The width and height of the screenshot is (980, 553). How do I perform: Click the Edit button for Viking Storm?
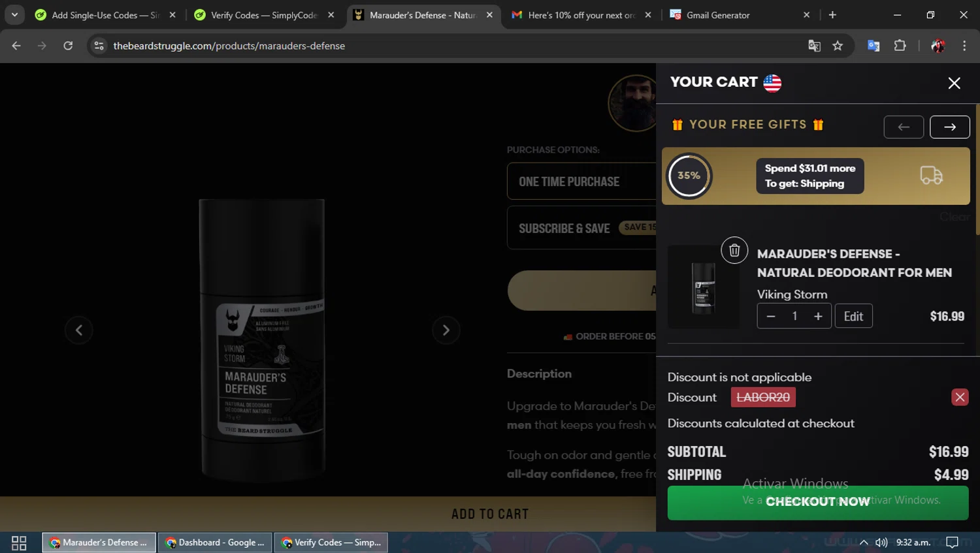[x=853, y=316]
